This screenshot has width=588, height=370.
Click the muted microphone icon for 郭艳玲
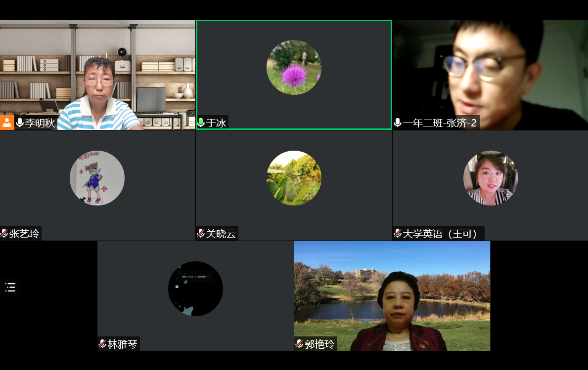coord(299,344)
